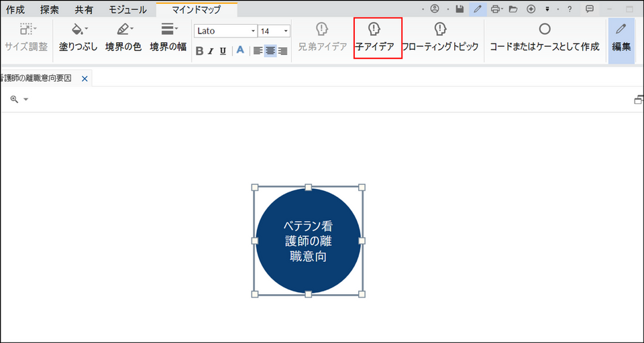This screenshot has height=343, width=644.
Task: Click コードまたはケースとして作成 button
Action: pyautogui.click(x=544, y=38)
